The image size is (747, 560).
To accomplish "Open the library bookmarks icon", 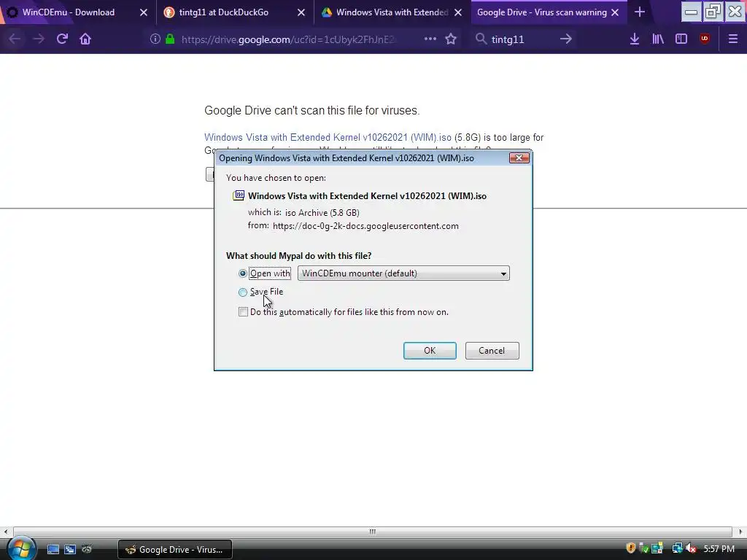I will coord(658,39).
